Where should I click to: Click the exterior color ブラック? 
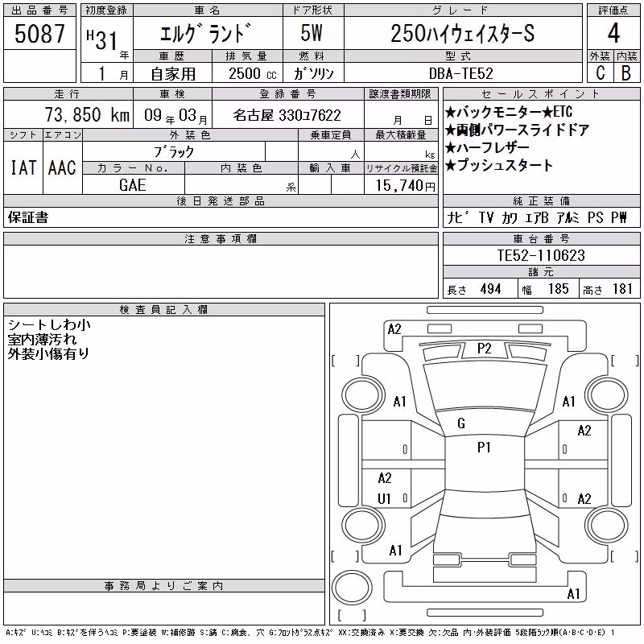(x=174, y=152)
